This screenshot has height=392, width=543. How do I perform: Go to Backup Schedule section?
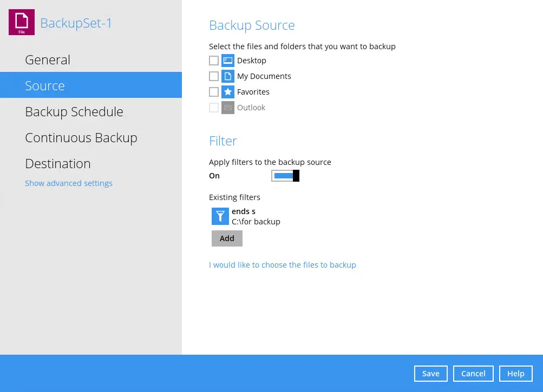pyautogui.click(x=74, y=111)
